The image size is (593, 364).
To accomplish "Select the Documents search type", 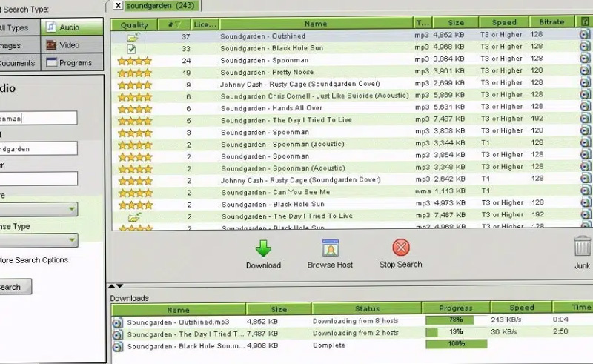I will [19, 62].
